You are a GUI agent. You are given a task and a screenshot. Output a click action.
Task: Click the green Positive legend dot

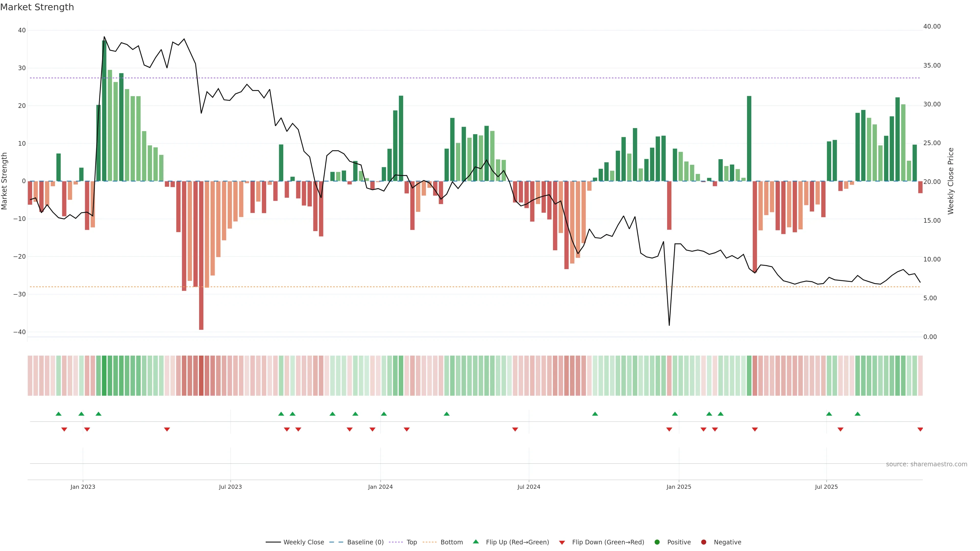[x=657, y=542]
